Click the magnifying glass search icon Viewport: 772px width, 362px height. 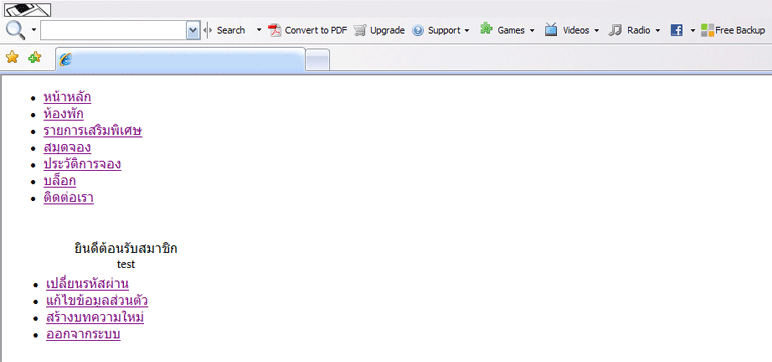click(x=15, y=31)
